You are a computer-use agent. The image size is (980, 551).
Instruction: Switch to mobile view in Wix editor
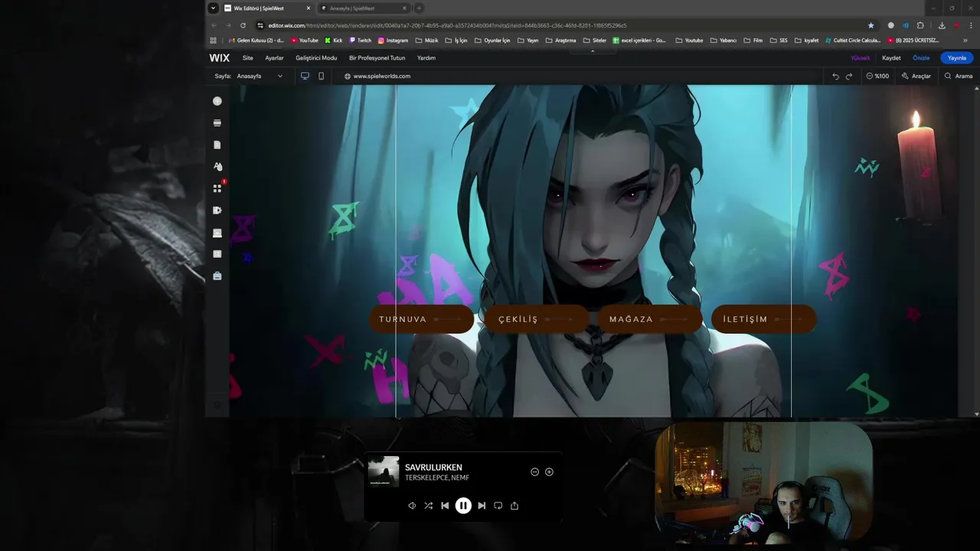click(322, 76)
